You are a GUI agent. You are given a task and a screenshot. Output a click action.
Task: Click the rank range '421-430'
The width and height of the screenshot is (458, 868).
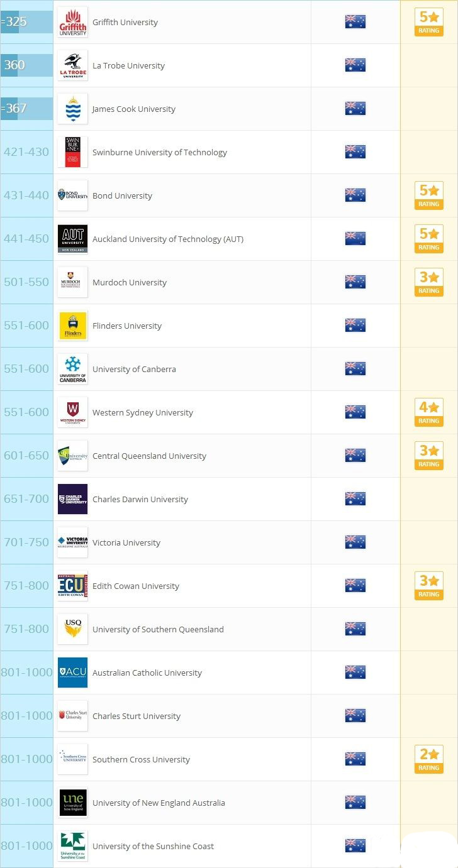point(26,152)
